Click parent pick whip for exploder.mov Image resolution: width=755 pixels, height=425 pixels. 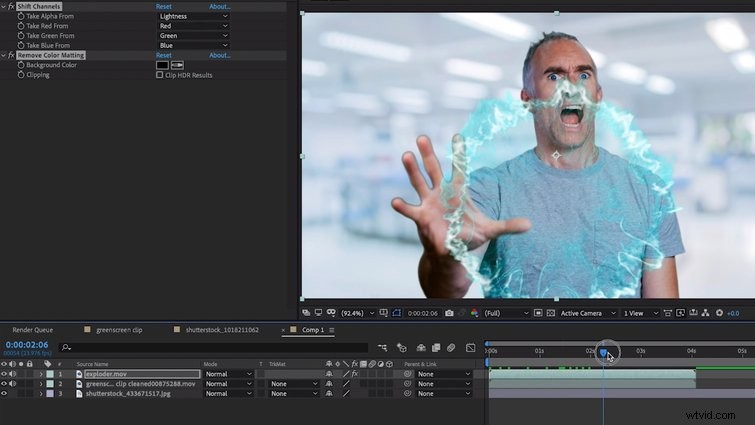pos(408,374)
